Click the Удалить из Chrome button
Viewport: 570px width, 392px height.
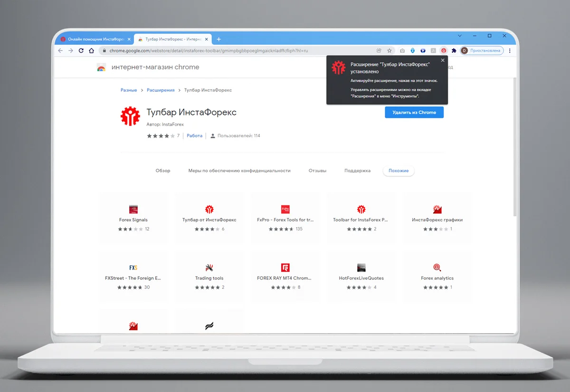(414, 113)
